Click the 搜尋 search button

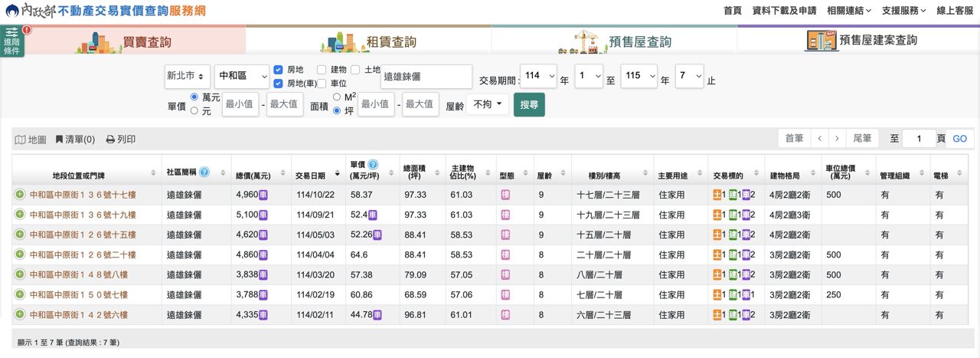click(529, 104)
